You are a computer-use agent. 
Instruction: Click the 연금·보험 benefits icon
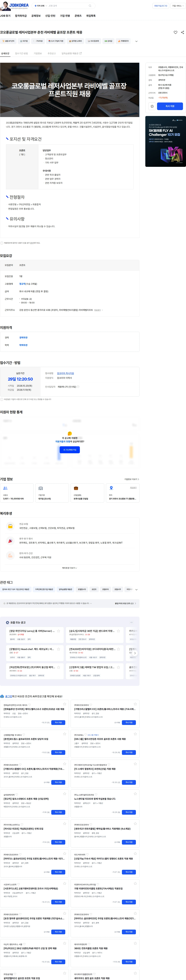click(10, 526)
